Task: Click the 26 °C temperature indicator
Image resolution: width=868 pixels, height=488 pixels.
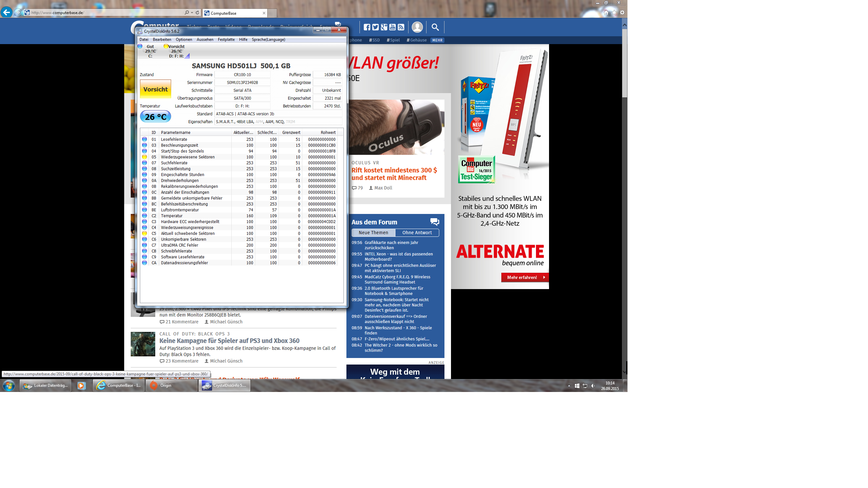Action: tap(155, 117)
